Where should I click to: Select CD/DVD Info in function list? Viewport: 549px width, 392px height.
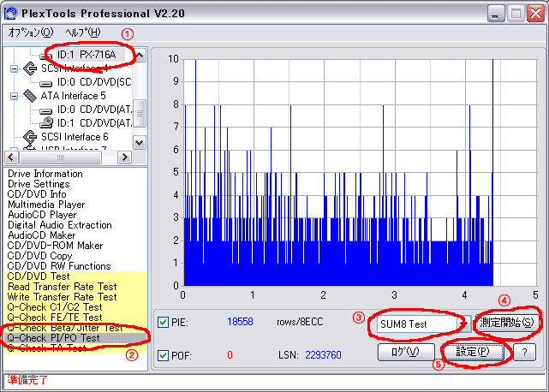click(37, 194)
